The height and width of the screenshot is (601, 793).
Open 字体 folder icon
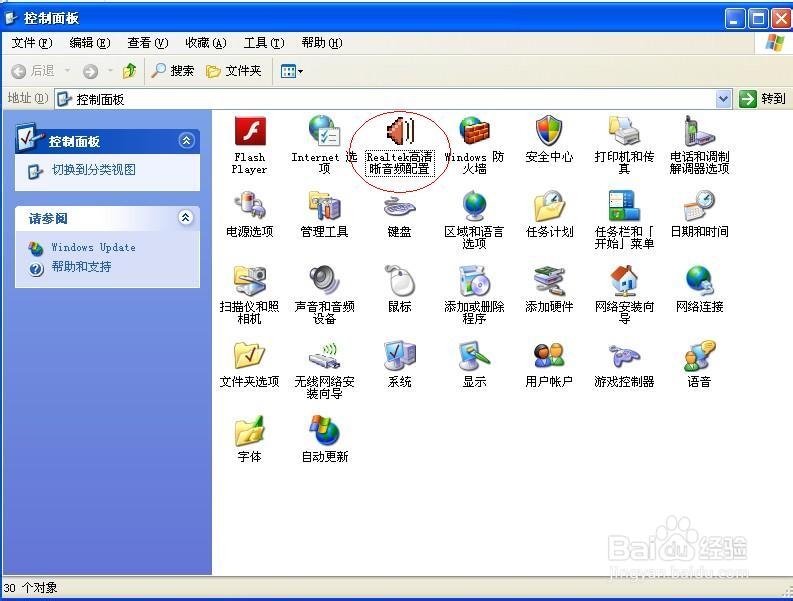(x=250, y=430)
